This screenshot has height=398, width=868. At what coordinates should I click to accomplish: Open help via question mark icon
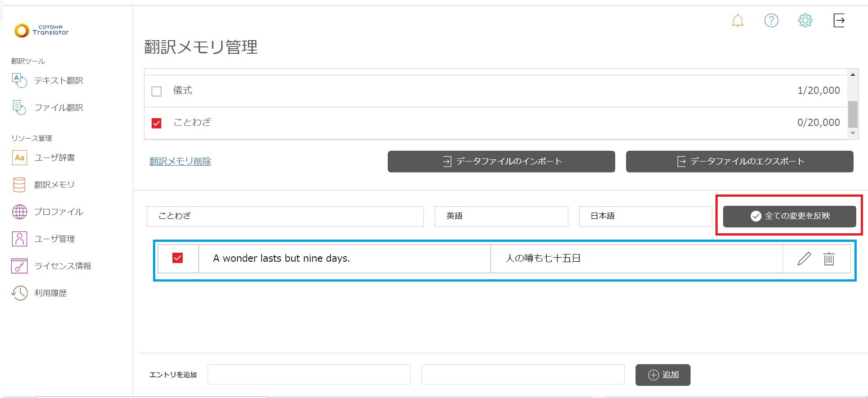click(x=771, y=20)
